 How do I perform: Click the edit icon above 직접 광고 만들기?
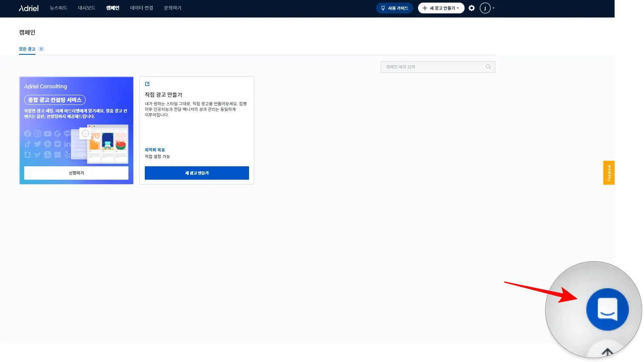click(x=147, y=84)
